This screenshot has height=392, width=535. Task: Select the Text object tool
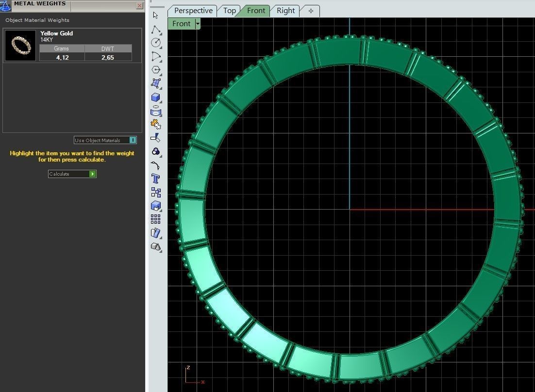coord(156,179)
